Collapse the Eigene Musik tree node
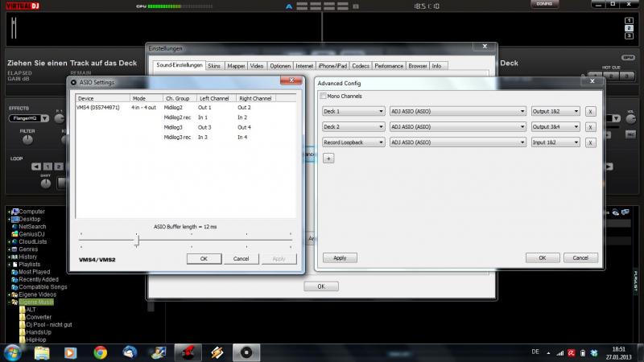Image resolution: width=644 pixels, height=362 pixels. pos(9,302)
